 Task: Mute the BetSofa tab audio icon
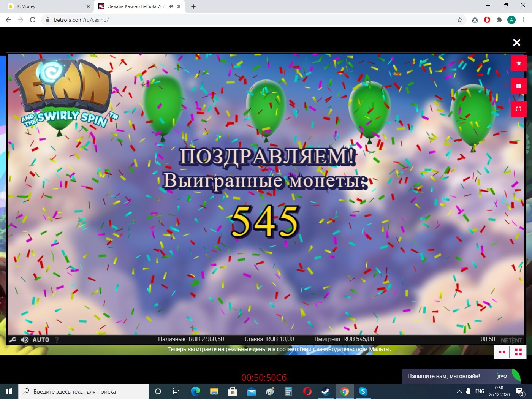point(171,6)
